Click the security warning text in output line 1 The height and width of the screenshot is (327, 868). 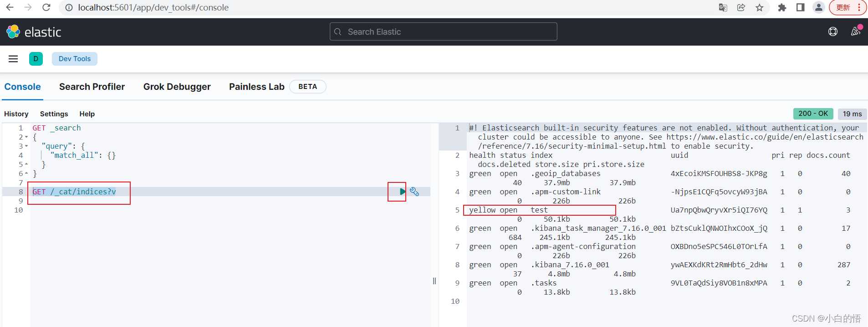click(x=666, y=137)
